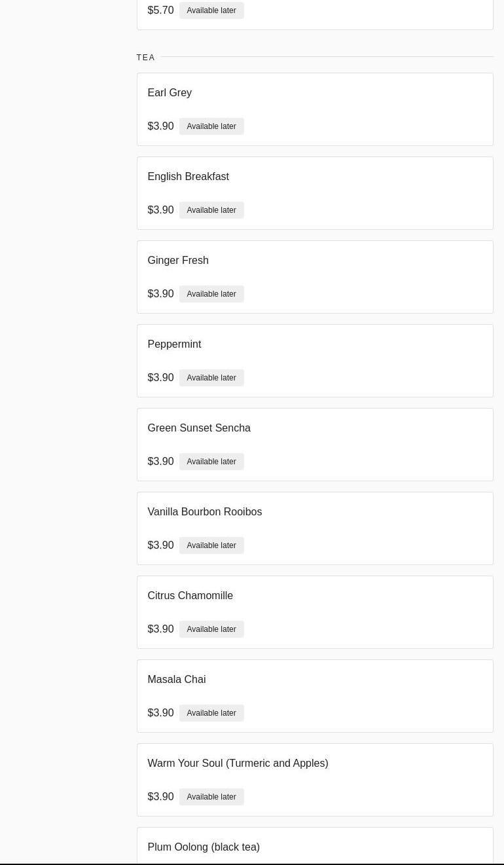The image size is (504, 865).
Task: Click Available later badge under English Breakfast
Action: coord(211,210)
